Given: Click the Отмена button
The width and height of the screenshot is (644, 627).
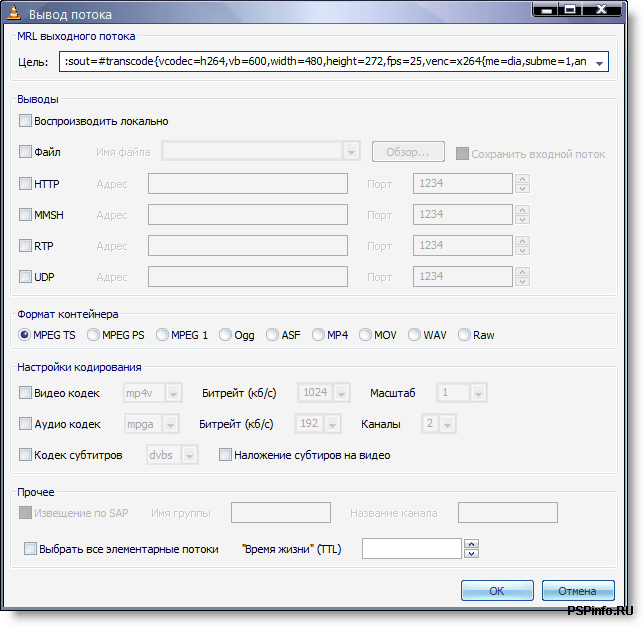Looking at the screenshot, I should pos(577,590).
